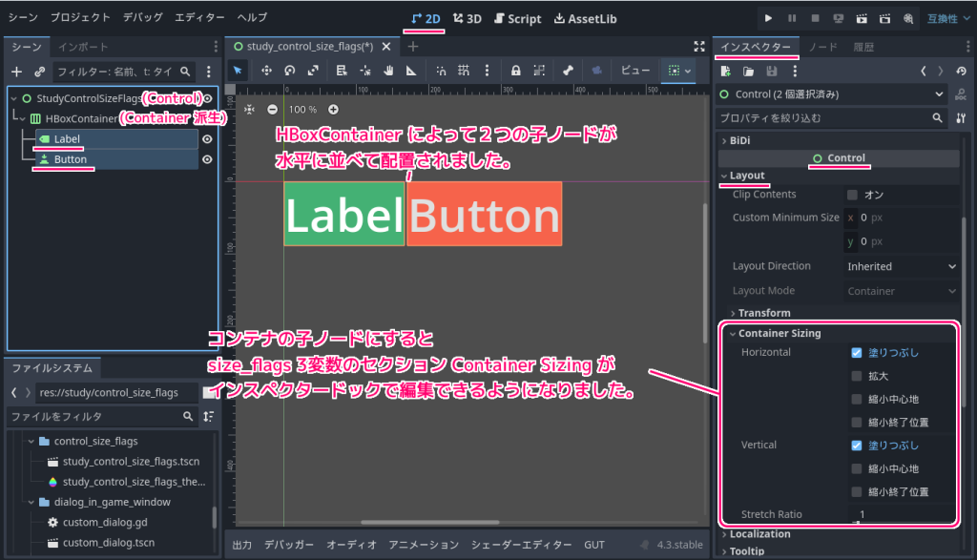The width and height of the screenshot is (977, 560).
Task: Select the Scale tool
Action: coord(312,70)
